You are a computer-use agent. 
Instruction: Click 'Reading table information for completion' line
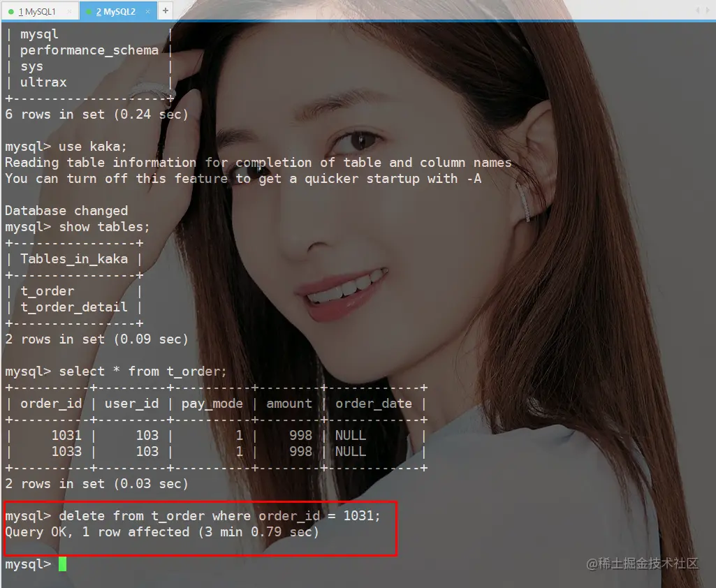coord(258,163)
